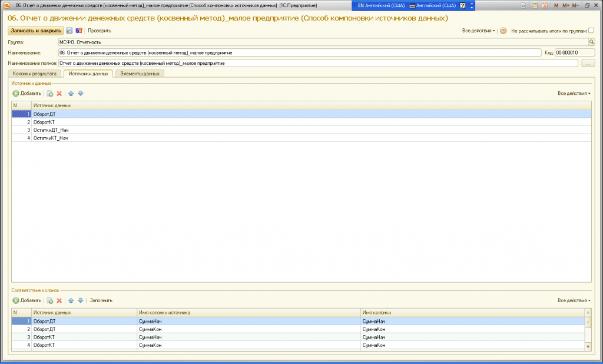
Task: Toggle Не рассчитывать итоги по группам checkbox
Action: [591, 31]
